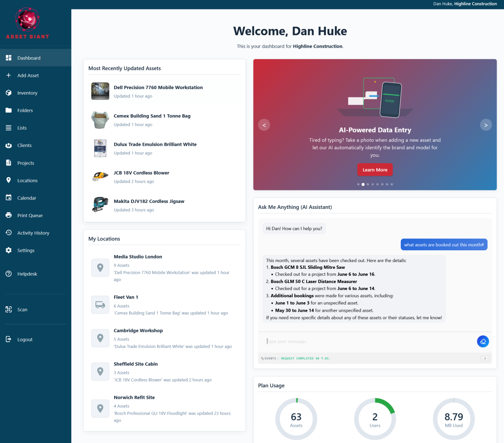Click the Scan QR code icon
Screen dimensions: 504x443
(x=9, y=309)
